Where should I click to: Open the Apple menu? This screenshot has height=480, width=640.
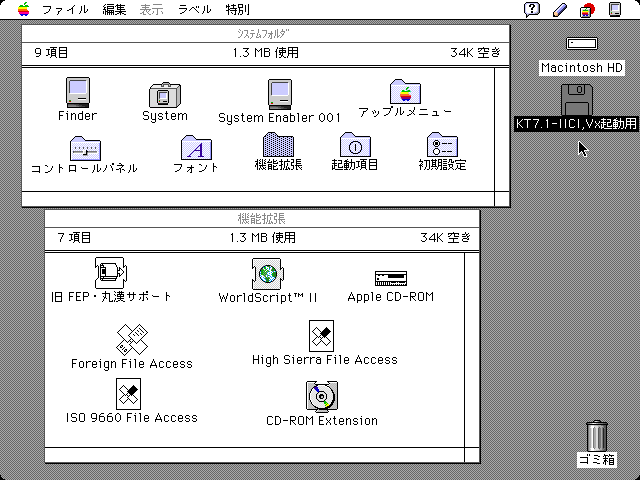pyautogui.click(x=24, y=9)
